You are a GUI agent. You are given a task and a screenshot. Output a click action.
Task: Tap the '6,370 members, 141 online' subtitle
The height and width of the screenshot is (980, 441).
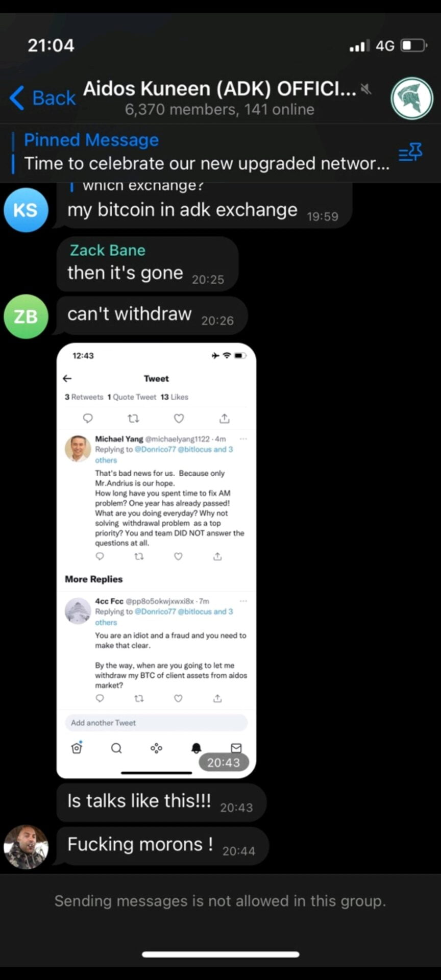[x=219, y=109]
